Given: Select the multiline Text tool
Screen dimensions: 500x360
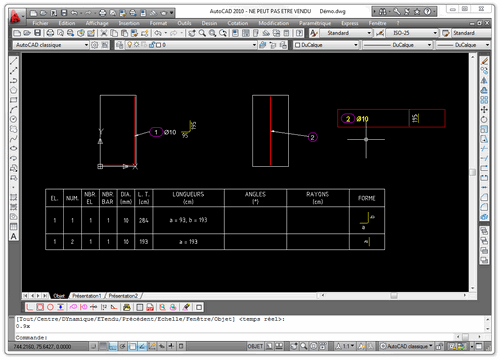Looking at the screenshot, I should 14,236.
